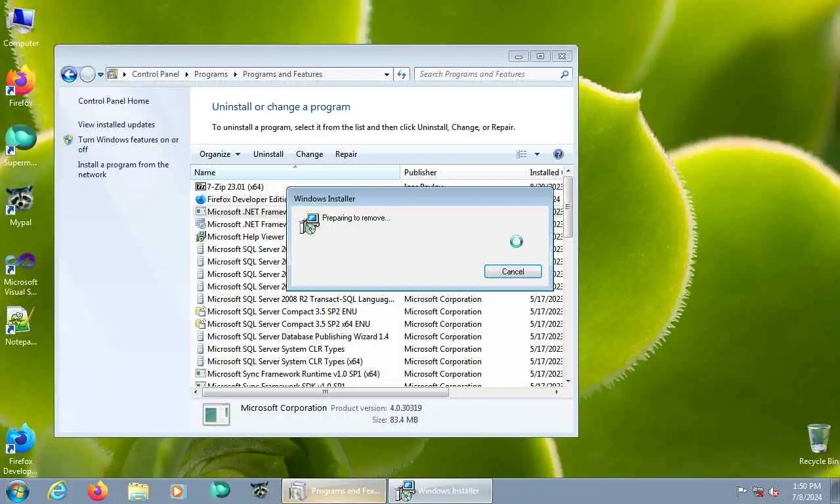
Task: Open Firefox from taskbar
Action: point(97,491)
